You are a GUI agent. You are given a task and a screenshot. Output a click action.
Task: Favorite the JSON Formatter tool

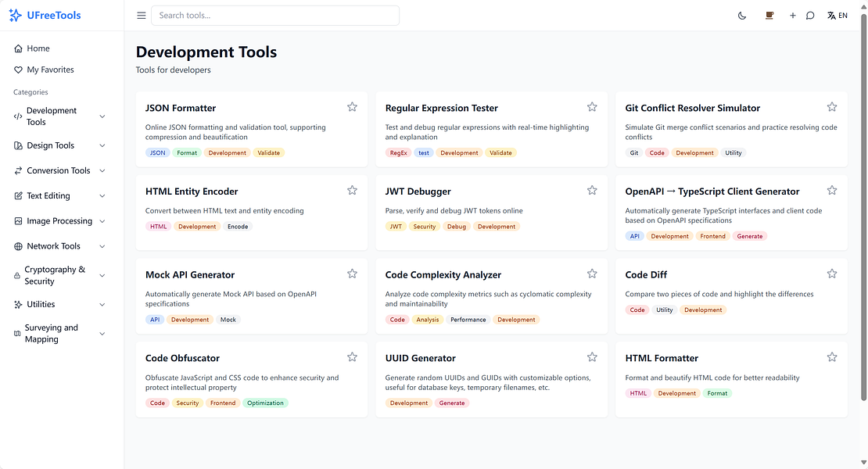click(352, 106)
